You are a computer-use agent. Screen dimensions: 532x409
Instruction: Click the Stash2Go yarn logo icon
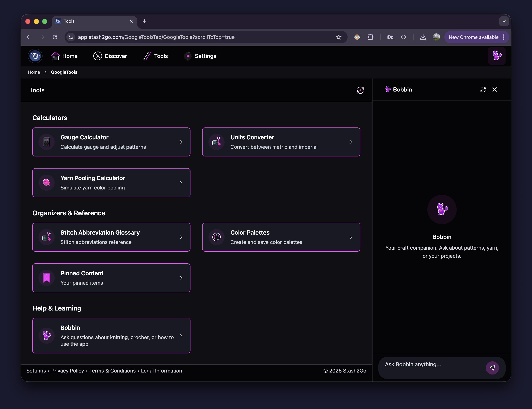click(x=35, y=56)
